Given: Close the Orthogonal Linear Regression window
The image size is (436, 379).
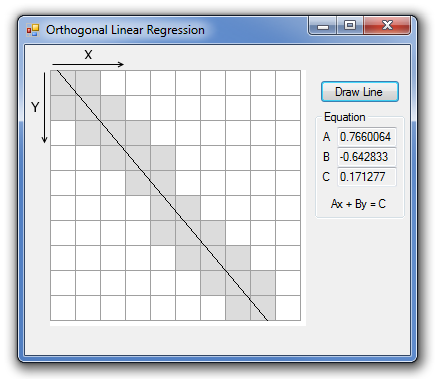Looking at the screenshot, I should coord(387,25).
